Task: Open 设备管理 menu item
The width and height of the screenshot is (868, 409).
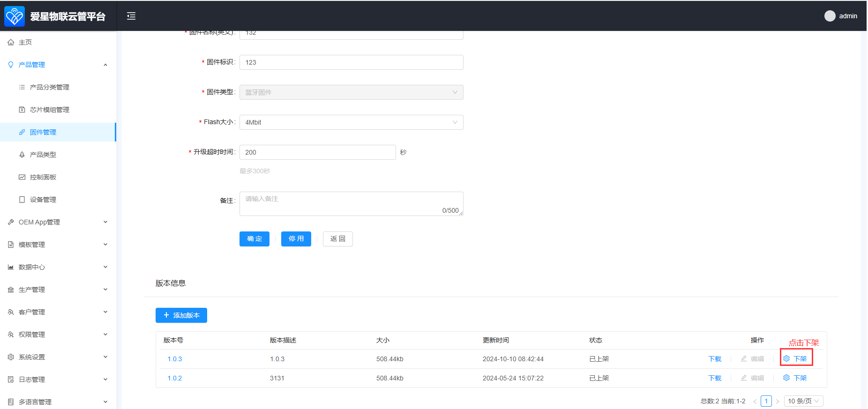Action: tap(58, 200)
